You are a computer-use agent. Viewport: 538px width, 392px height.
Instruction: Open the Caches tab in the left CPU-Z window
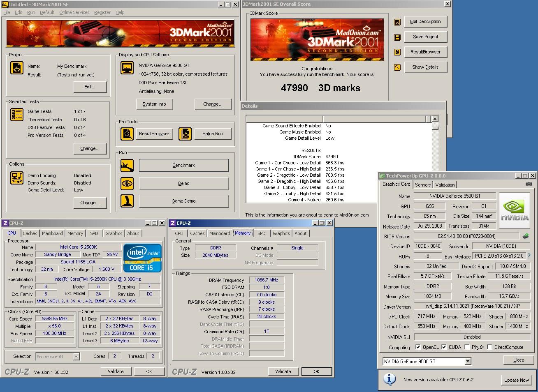tap(30, 233)
